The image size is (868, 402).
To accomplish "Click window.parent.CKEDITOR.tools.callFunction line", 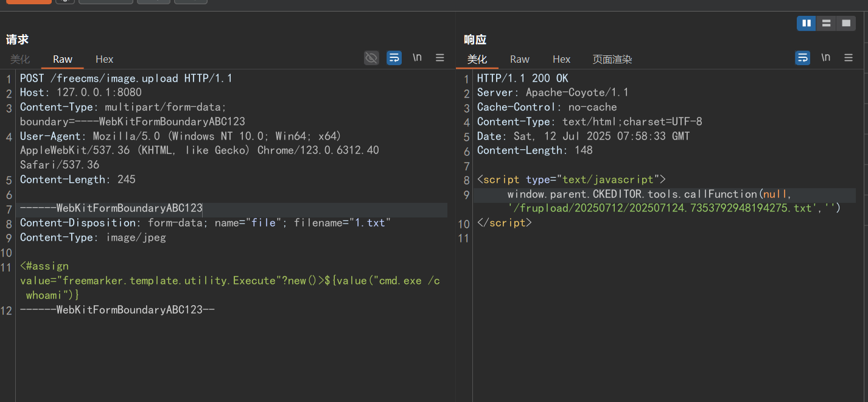I will [650, 194].
